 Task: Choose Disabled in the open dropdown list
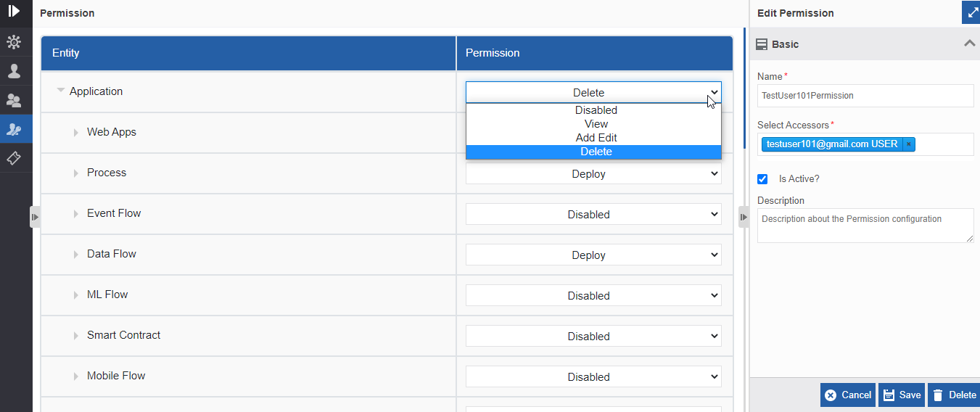[593, 110]
